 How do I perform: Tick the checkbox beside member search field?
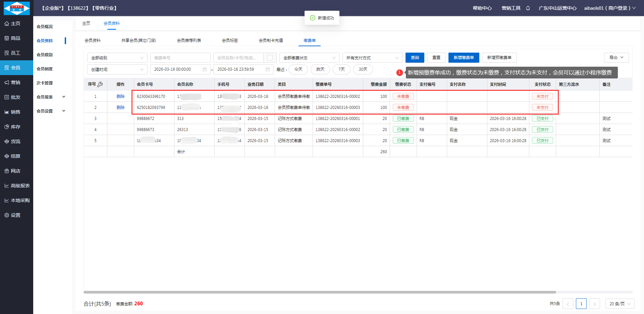click(270, 58)
